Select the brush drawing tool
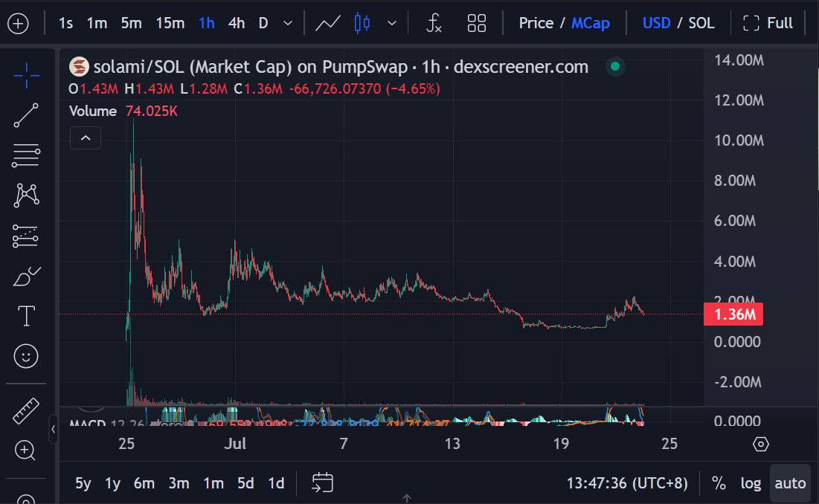The height and width of the screenshot is (504, 819). (26, 276)
